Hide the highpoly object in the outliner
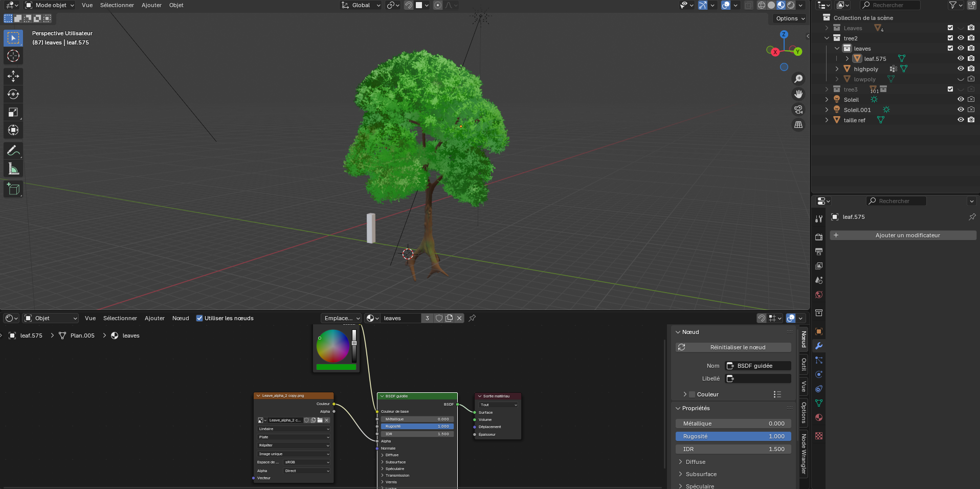 click(961, 69)
